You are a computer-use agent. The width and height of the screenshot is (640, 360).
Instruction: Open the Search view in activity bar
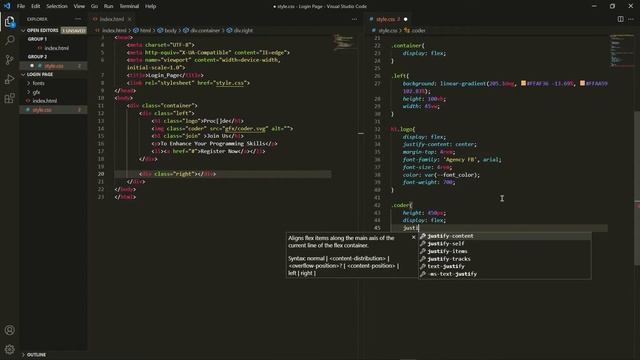(x=9, y=40)
